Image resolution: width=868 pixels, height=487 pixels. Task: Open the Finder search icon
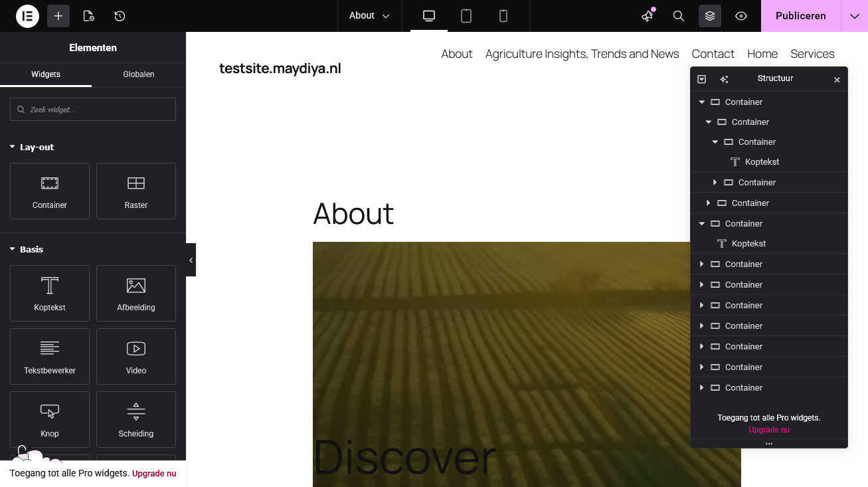click(678, 16)
